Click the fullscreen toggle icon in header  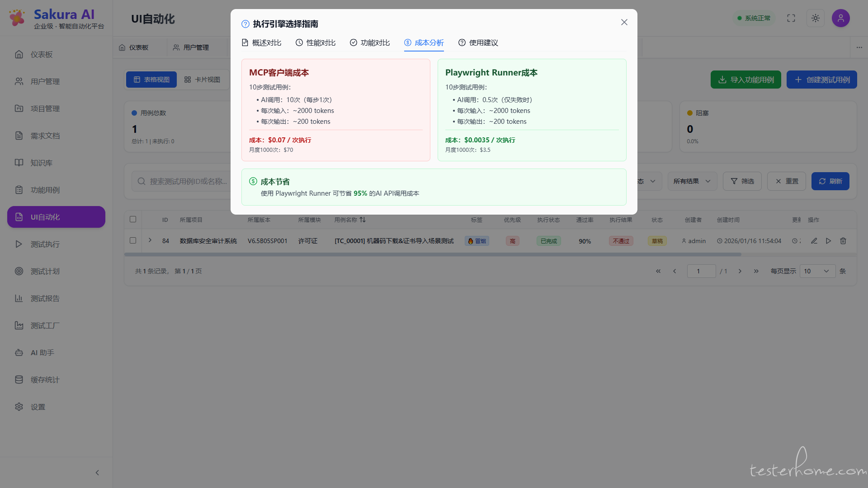pyautogui.click(x=791, y=18)
